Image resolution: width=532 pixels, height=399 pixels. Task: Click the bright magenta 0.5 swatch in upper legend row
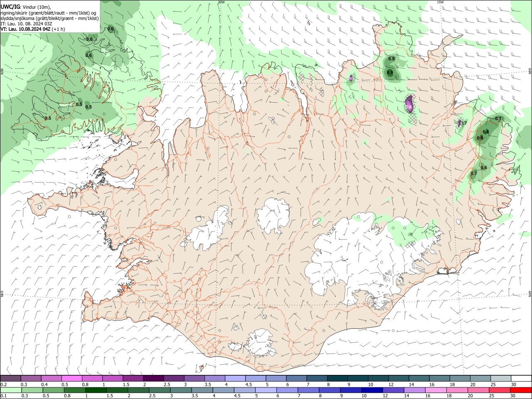(x=71, y=379)
